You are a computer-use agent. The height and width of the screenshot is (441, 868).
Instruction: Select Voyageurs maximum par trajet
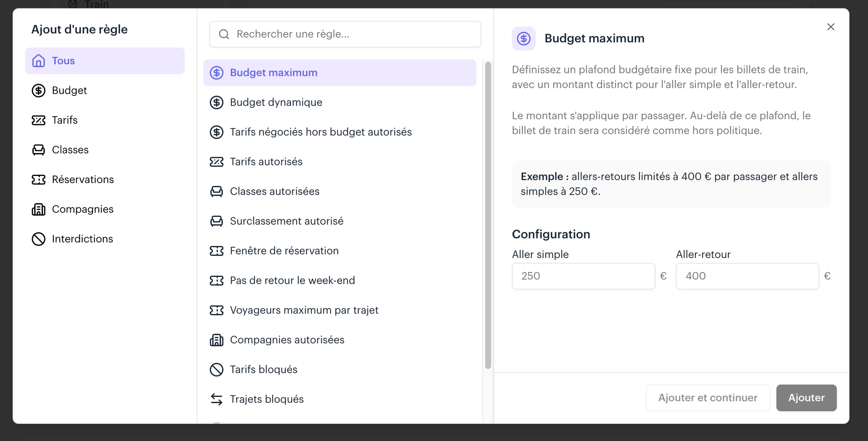[x=339, y=310]
